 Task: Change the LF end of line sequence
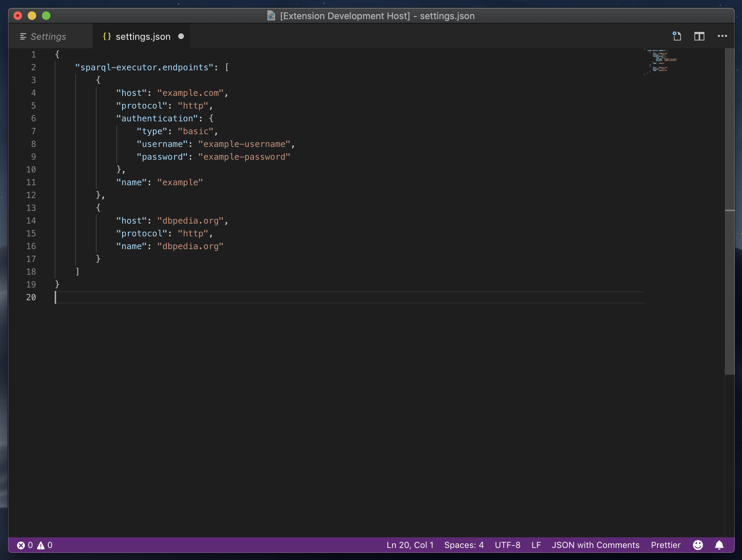(x=536, y=545)
